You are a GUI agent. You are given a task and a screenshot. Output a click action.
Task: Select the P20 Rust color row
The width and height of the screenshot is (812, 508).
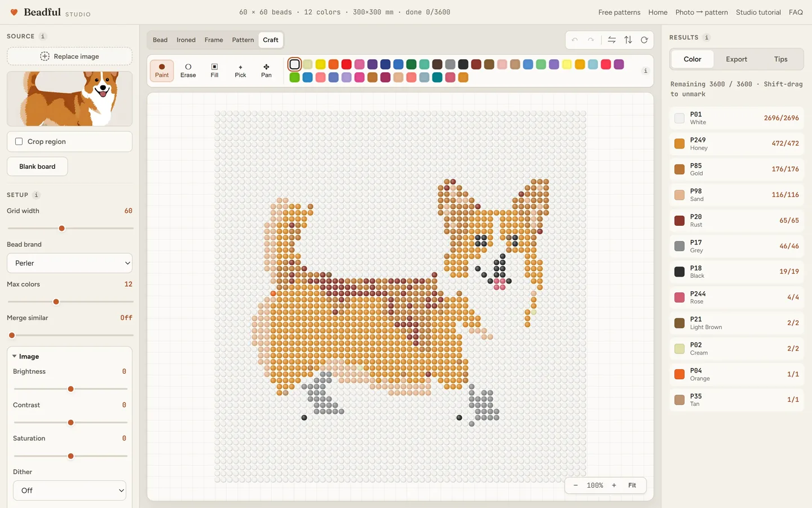[x=736, y=220]
